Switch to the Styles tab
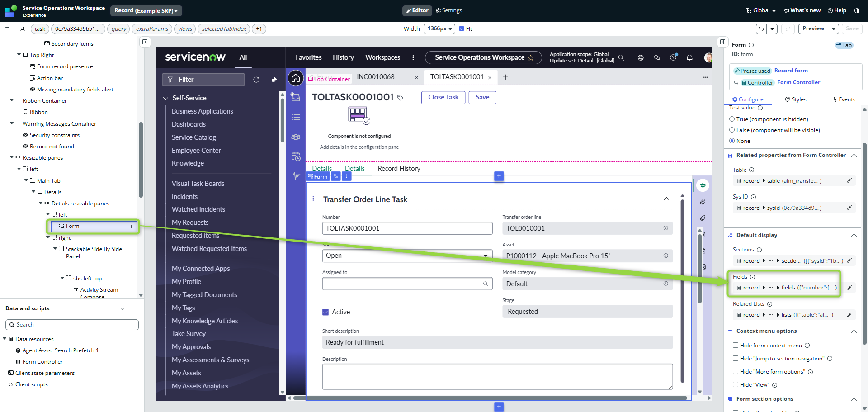The width and height of the screenshot is (868, 412). tap(796, 99)
